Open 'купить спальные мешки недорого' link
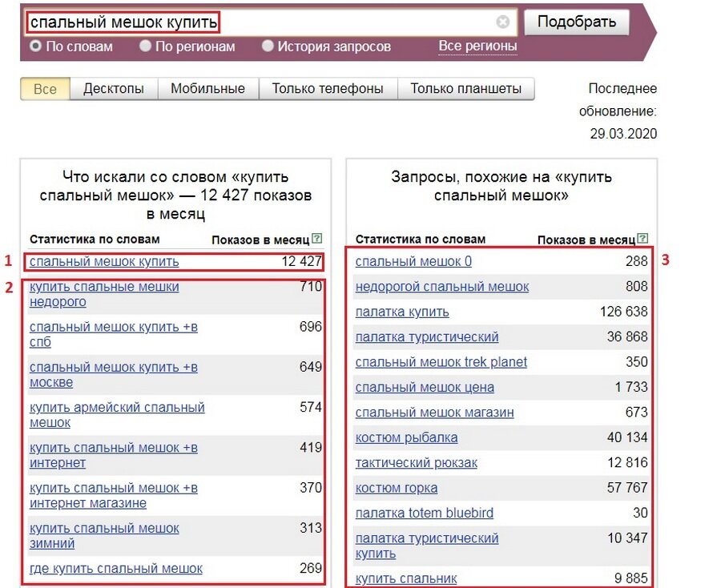The height and width of the screenshot is (588, 721). click(104, 294)
